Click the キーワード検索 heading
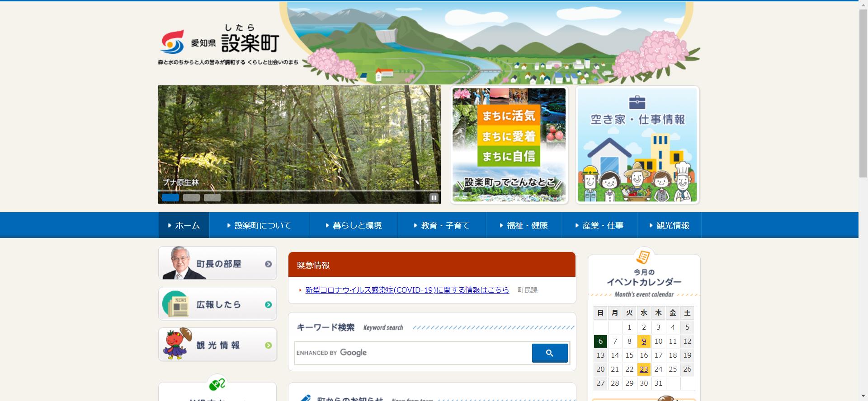The image size is (868, 401). (x=325, y=327)
